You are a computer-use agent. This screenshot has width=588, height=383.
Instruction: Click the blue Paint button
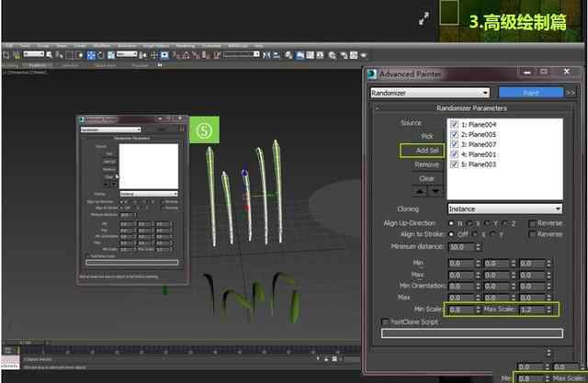pyautogui.click(x=529, y=93)
